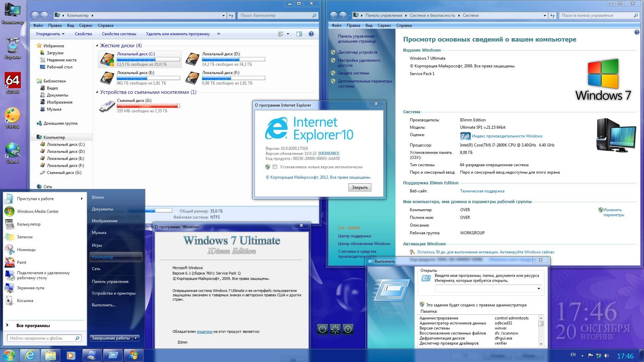Viewport: 644px width, 362px height.
Task: Expand the hidden toolbar items chevron
Action: point(219,34)
